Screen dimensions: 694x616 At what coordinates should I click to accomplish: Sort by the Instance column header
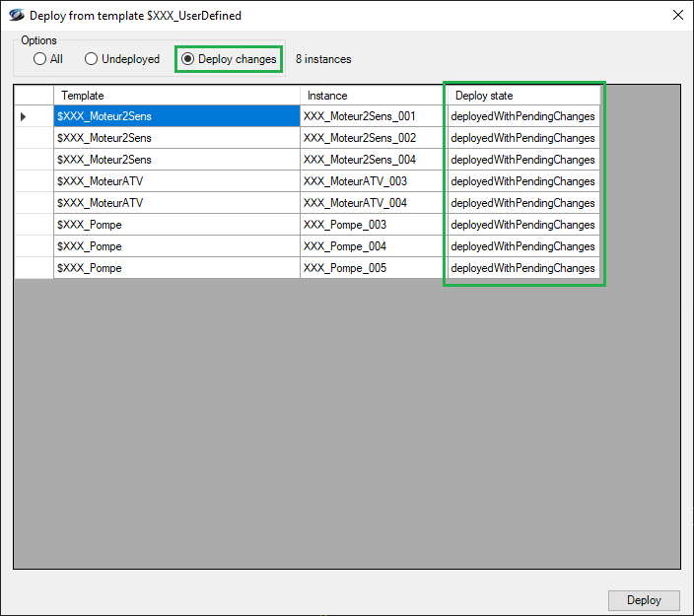click(371, 96)
